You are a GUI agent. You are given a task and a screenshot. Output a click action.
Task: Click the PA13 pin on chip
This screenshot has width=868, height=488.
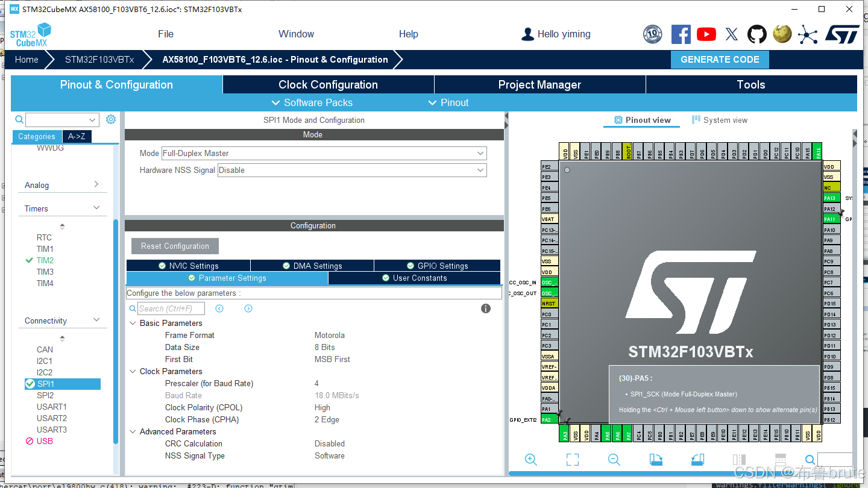[x=831, y=198]
